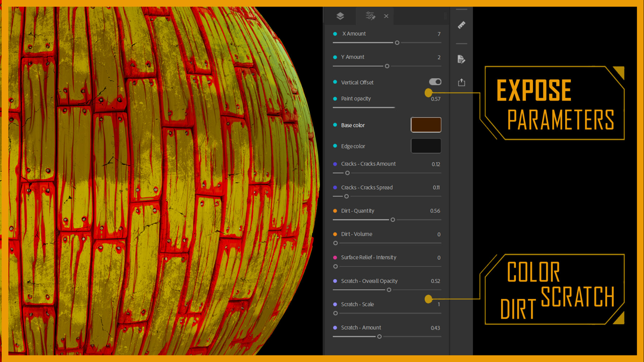This screenshot has height=362, width=644.
Task: Click the X Amount teal indicator dot
Action: click(335, 34)
